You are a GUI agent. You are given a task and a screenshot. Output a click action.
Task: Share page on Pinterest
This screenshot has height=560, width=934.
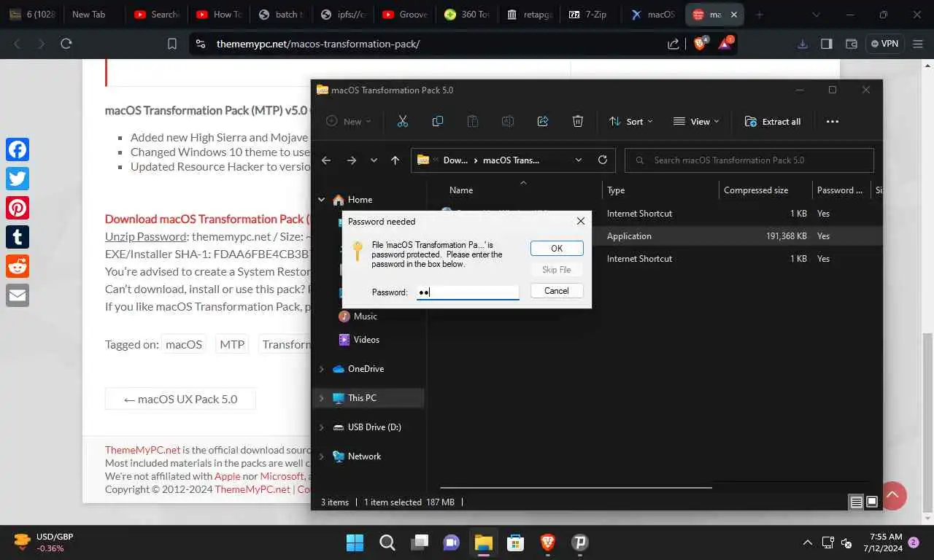[18, 208]
